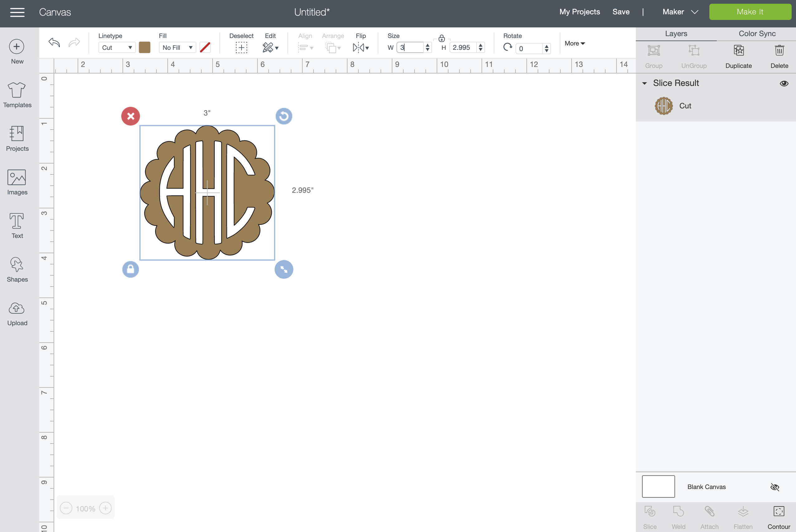Click the 100% zoom level label
Image resolution: width=796 pixels, height=532 pixels.
[x=85, y=509]
